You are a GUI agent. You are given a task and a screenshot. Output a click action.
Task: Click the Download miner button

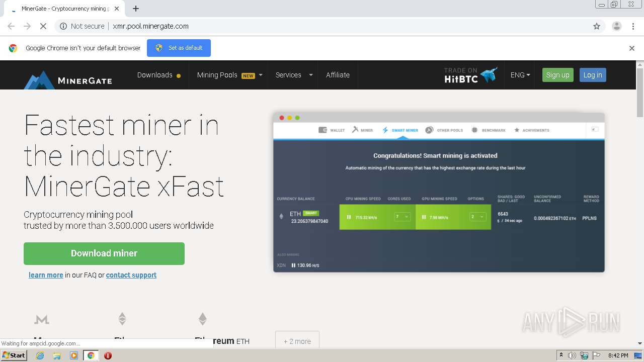point(104,253)
